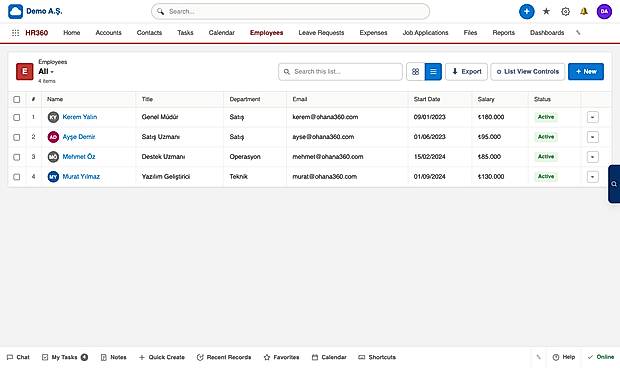
Task: Click the global Search field
Action: pos(290,11)
